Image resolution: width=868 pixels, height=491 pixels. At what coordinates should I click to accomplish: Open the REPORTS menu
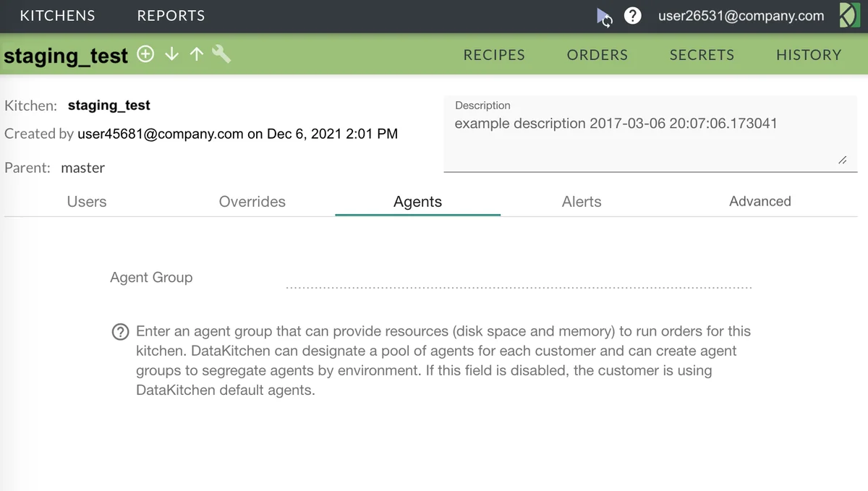click(x=170, y=15)
